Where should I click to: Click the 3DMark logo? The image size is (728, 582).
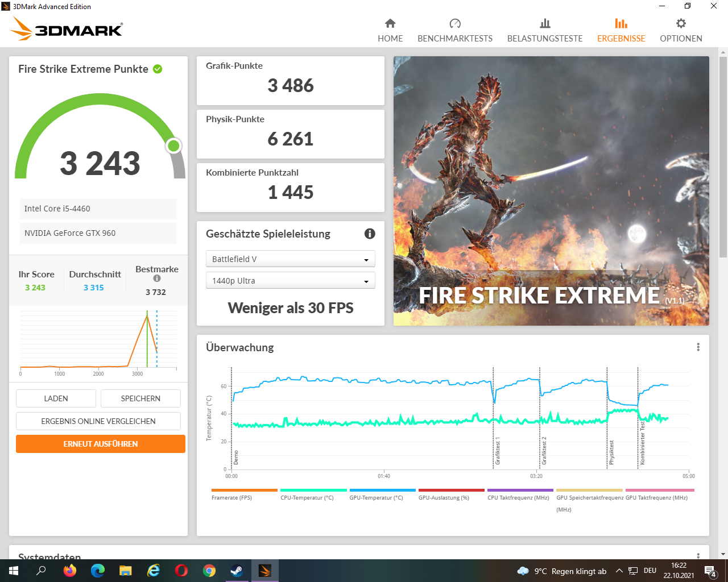click(67, 29)
